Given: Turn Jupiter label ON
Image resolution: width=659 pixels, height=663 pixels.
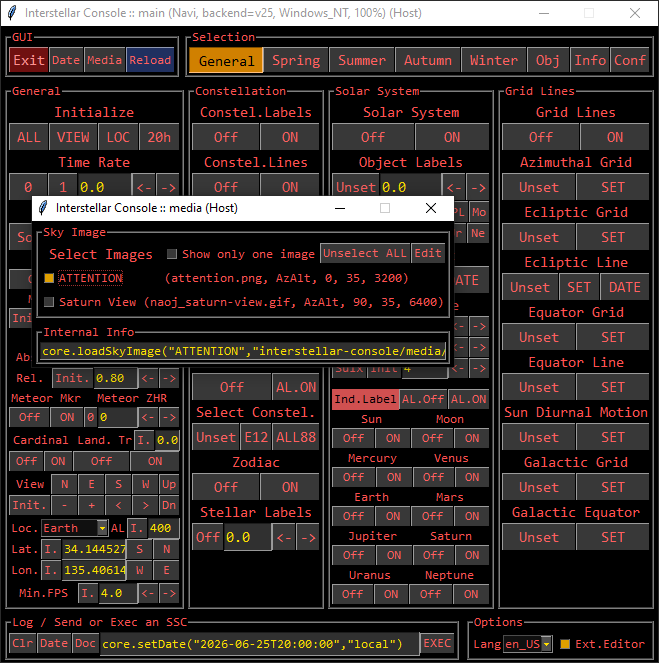Looking at the screenshot, I should (x=394, y=555).
